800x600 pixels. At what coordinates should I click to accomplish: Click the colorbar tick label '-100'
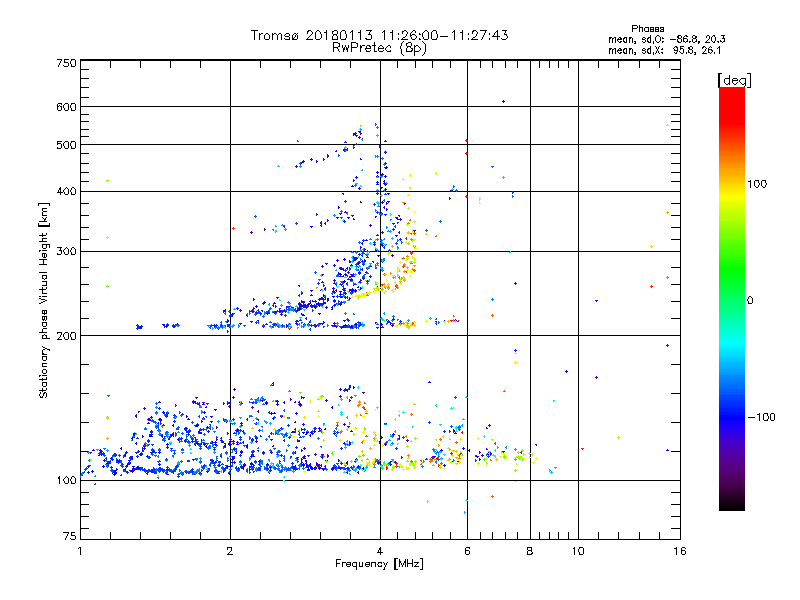point(761,417)
